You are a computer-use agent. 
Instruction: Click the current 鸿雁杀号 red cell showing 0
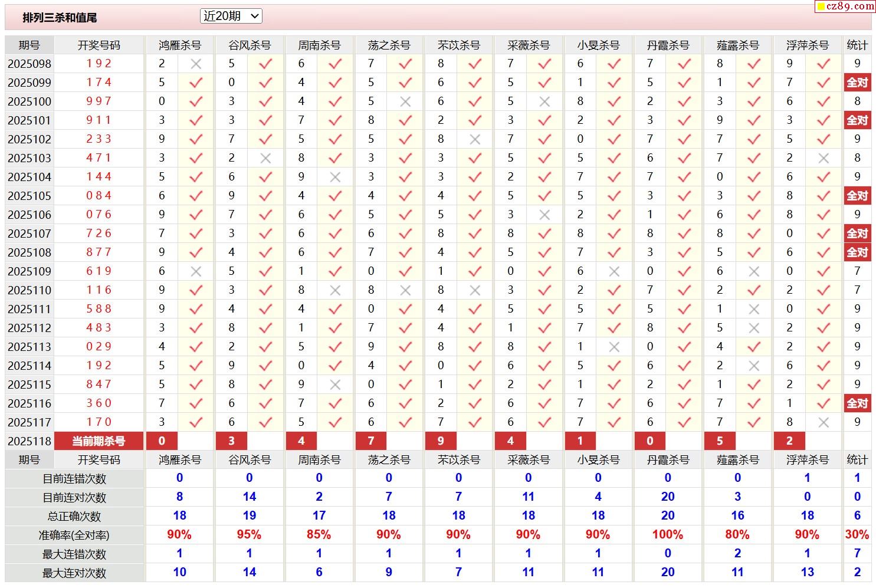(162, 441)
